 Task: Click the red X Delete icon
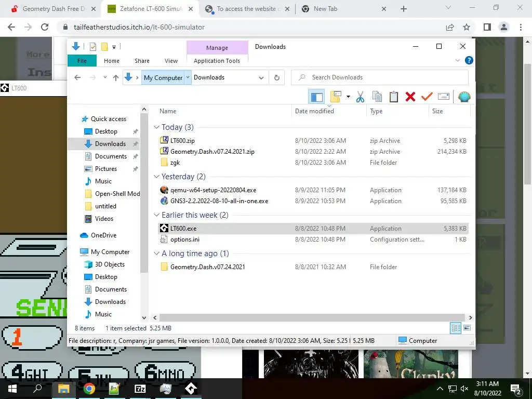(410, 97)
